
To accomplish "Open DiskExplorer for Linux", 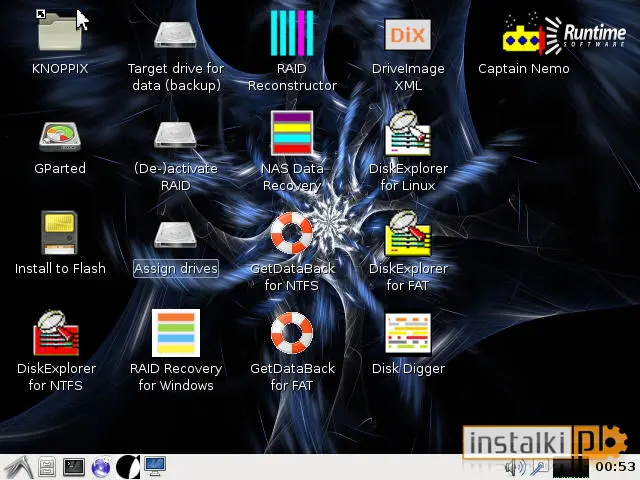I will tap(408, 133).
